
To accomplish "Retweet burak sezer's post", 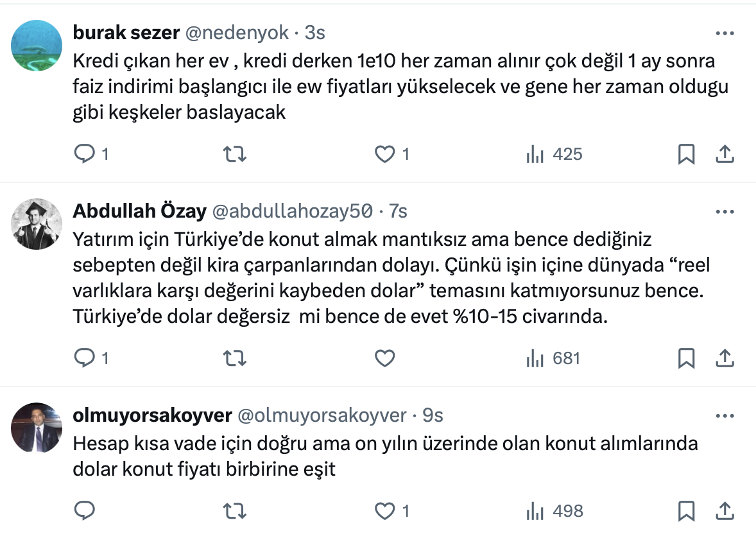I will click(x=234, y=154).
